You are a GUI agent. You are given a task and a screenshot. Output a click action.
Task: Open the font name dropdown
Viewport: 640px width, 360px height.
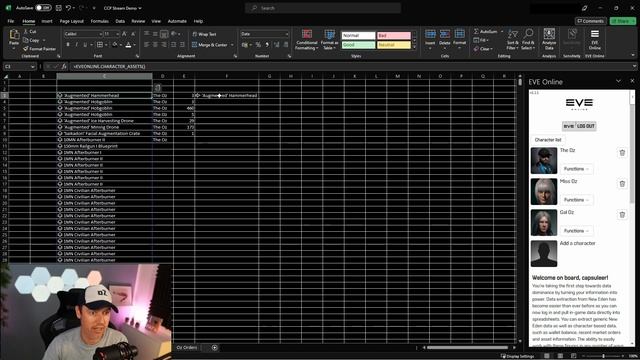100,34
